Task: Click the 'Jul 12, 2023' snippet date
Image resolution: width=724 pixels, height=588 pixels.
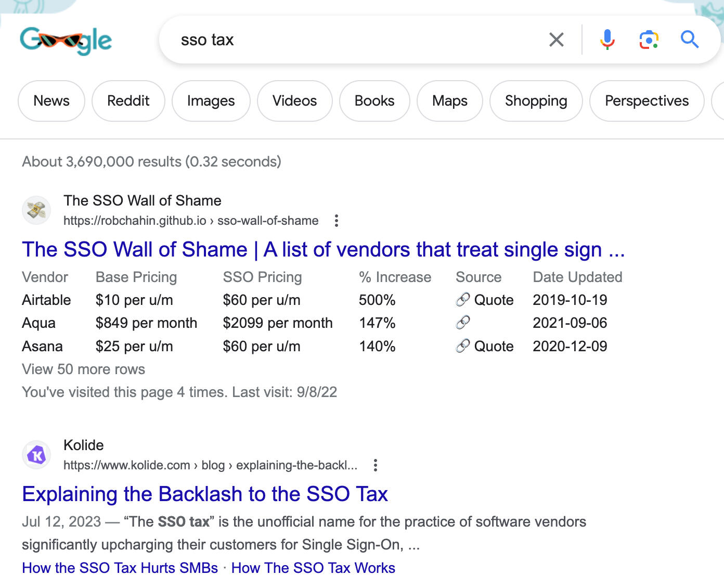Action: coord(61,521)
